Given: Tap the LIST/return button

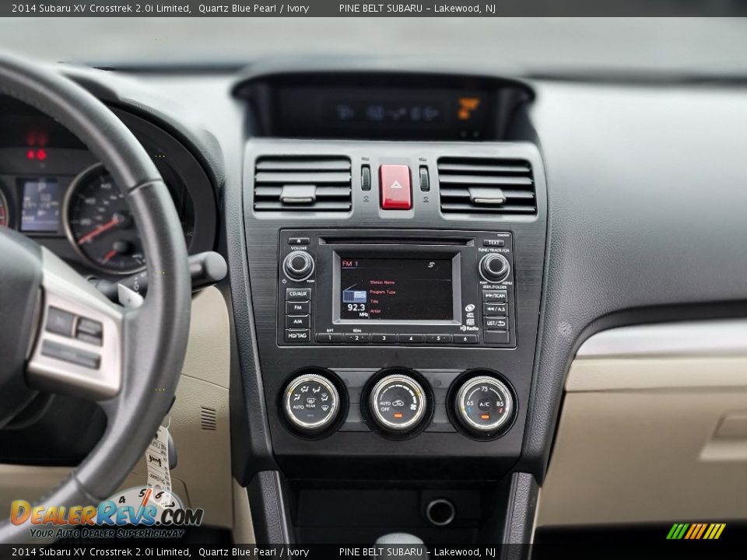Looking at the screenshot, I should pos(496,324).
